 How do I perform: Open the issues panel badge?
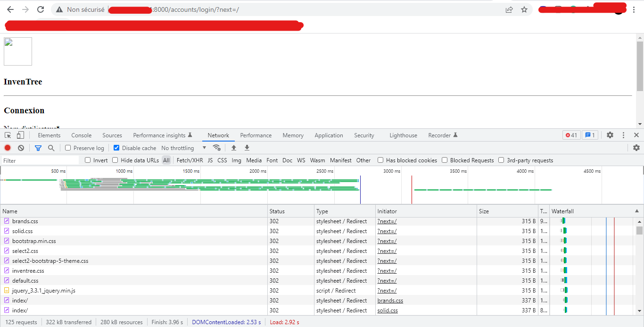590,135
